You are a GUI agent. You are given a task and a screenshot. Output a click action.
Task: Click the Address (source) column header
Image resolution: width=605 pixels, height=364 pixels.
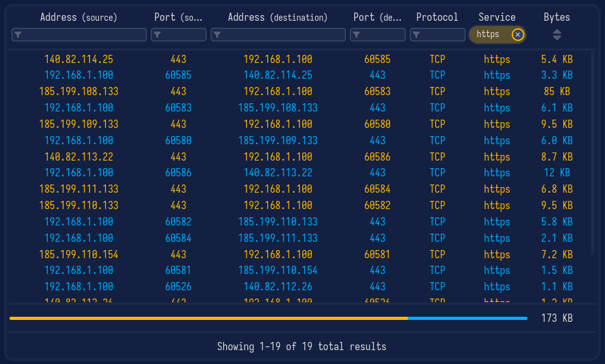click(79, 18)
